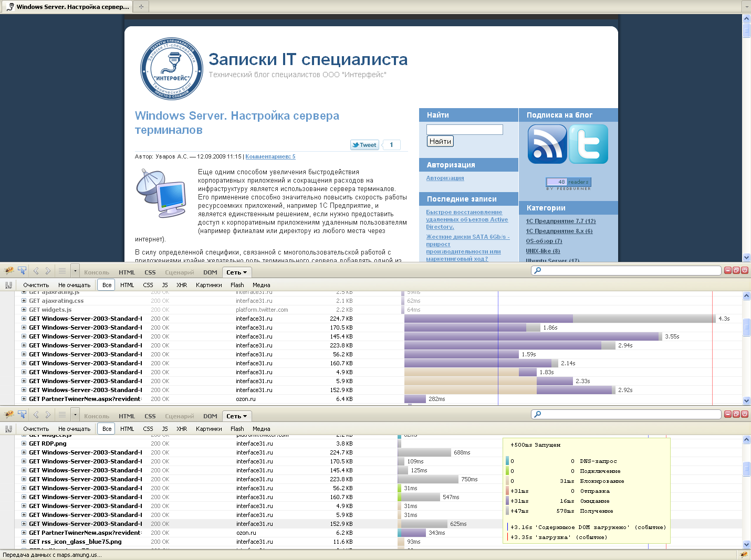This screenshot has width=751, height=560.
Task: Activate the inspect element tool in upper Firebug panel
Action: pos(22,271)
